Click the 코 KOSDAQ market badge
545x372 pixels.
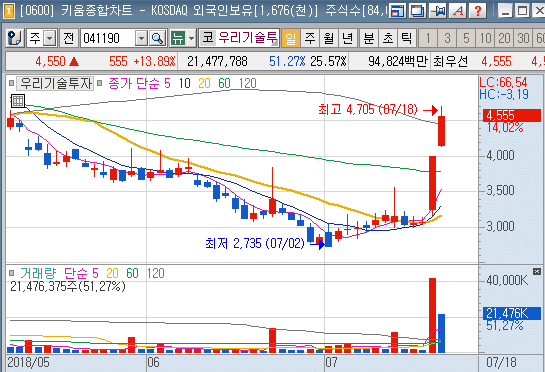point(208,38)
